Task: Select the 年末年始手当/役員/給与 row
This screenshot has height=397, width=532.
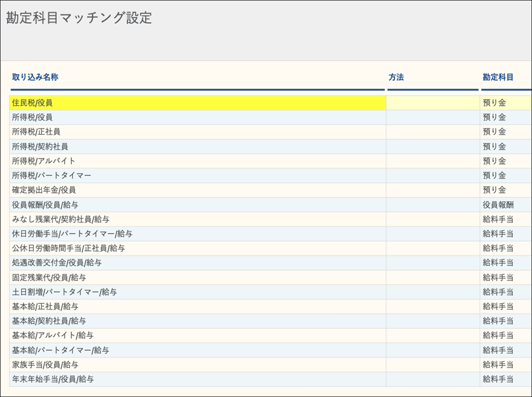Action: point(53,379)
